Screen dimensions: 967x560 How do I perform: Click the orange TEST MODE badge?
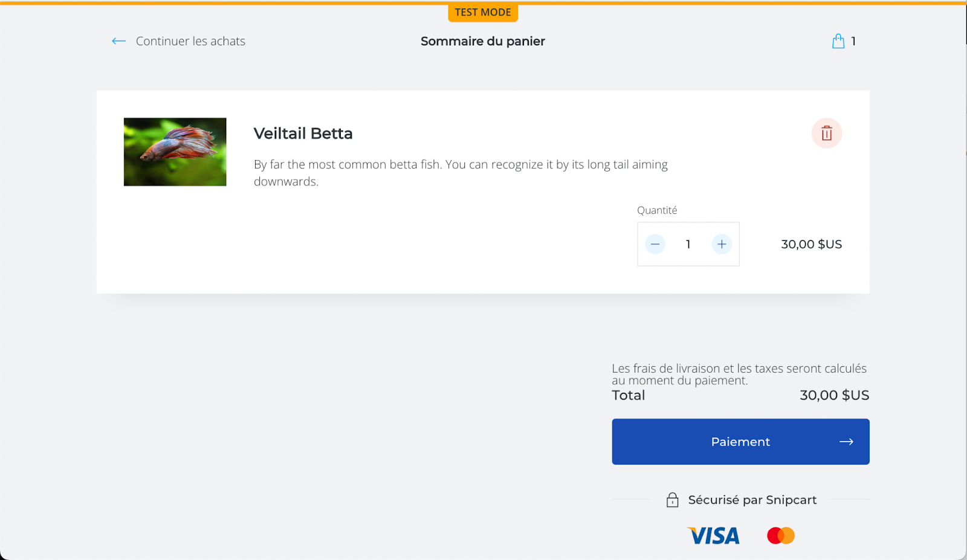483,12
